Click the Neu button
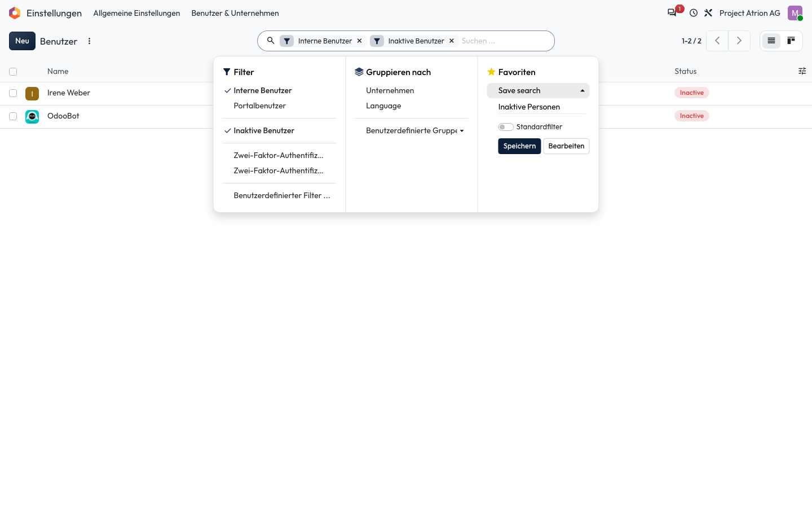The width and height of the screenshot is (812, 508). 22,41
